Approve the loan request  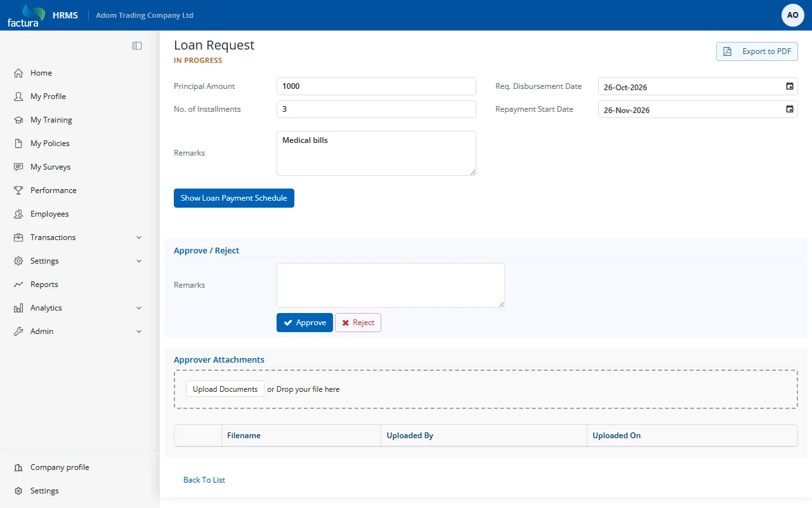(304, 323)
